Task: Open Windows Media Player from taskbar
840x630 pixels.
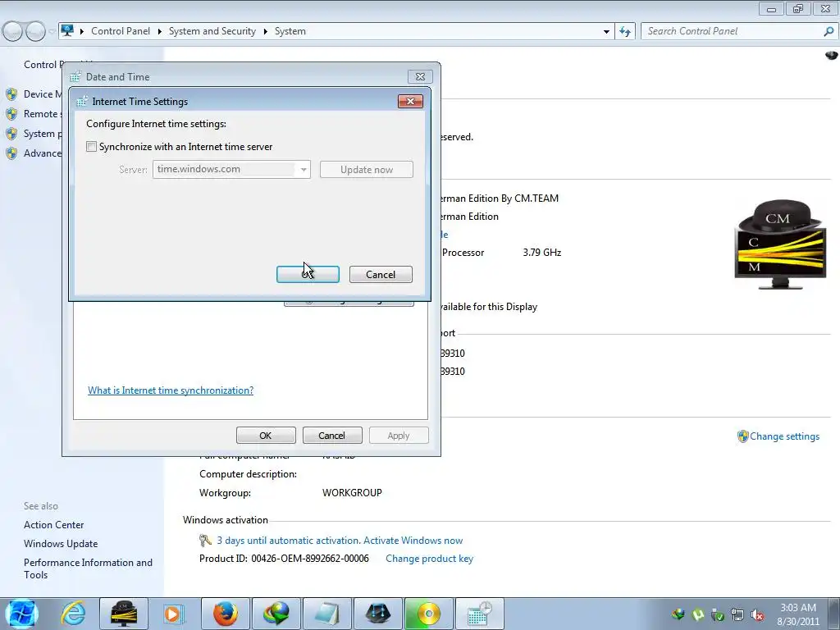Action: click(x=173, y=614)
